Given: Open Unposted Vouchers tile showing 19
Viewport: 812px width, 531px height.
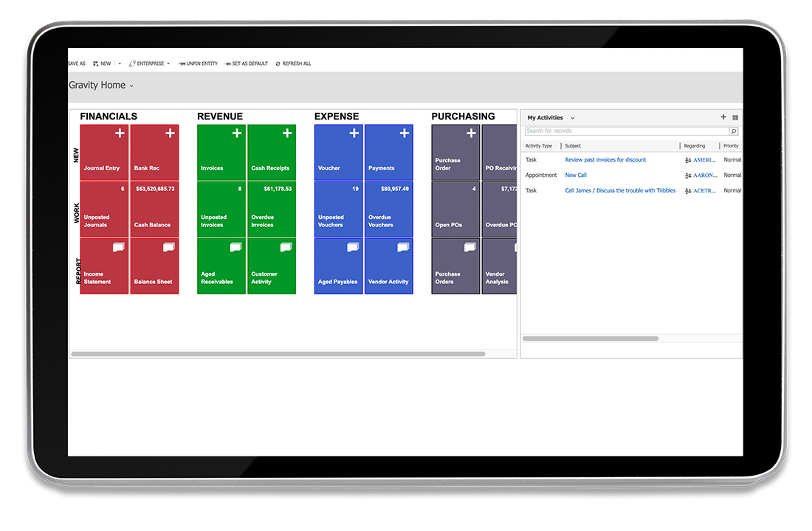Looking at the screenshot, I should tap(338, 209).
